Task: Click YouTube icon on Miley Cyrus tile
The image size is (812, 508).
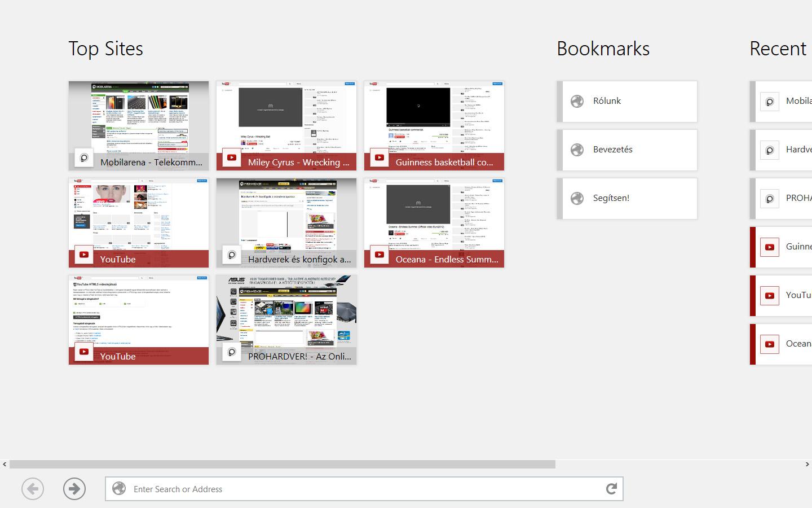Action: coord(232,157)
